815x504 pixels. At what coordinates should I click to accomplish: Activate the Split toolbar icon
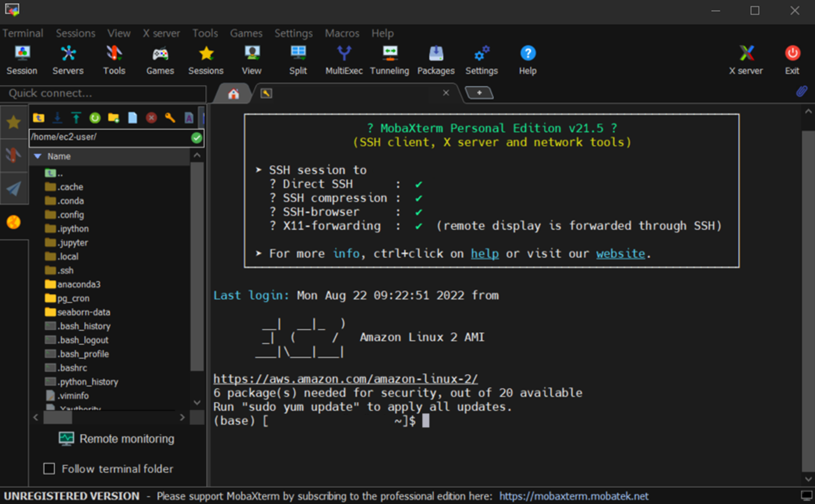click(x=298, y=60)
